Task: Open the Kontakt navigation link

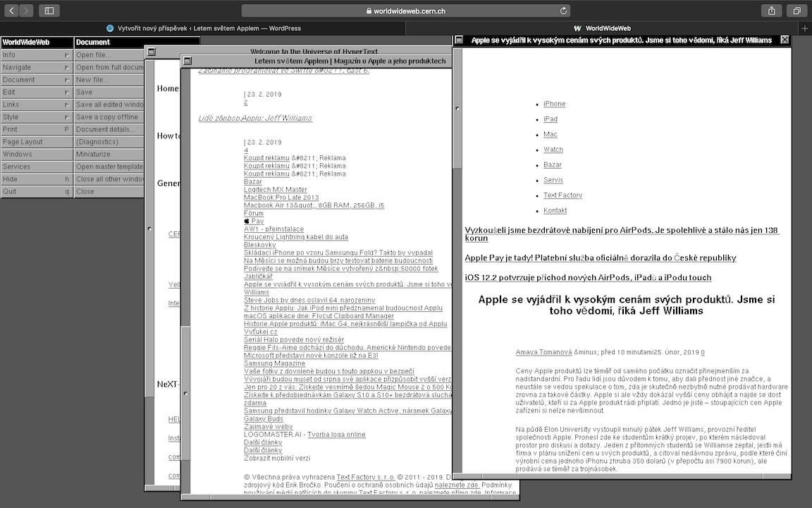Action: click(x=555, y=210)
